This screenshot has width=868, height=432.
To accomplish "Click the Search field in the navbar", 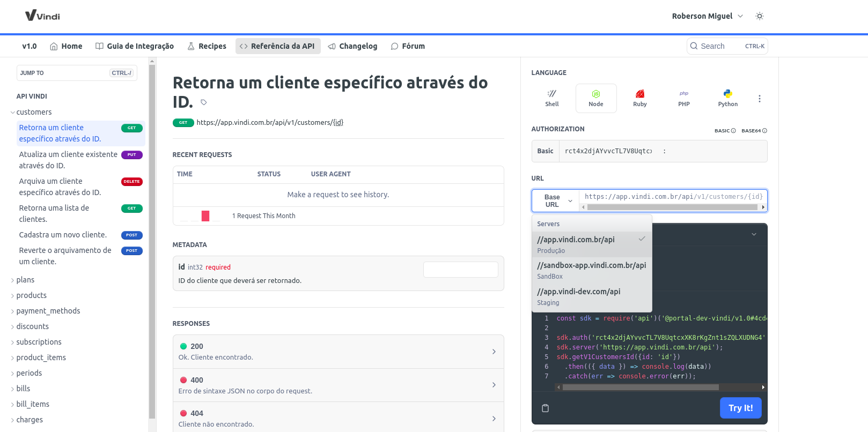I will (x=727, y=46).
